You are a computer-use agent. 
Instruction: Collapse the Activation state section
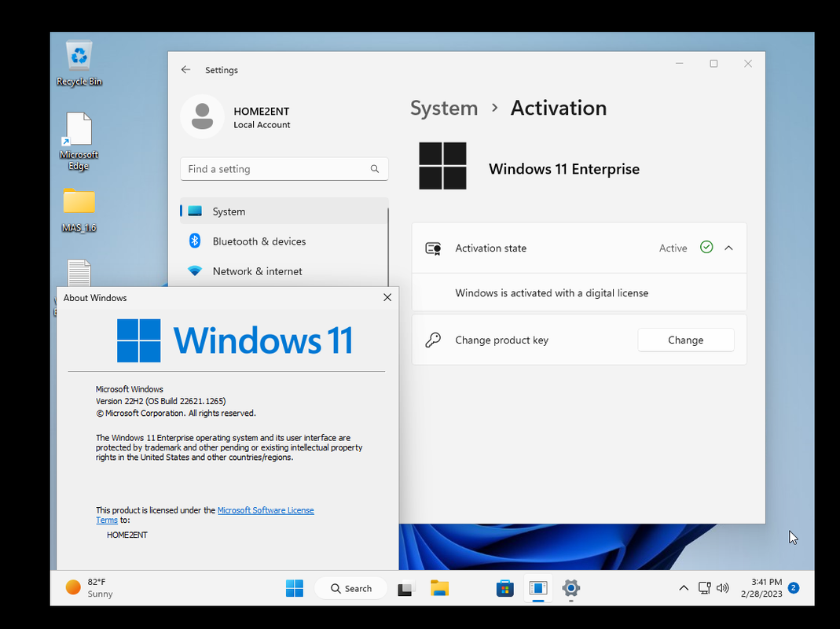point(728,248)
